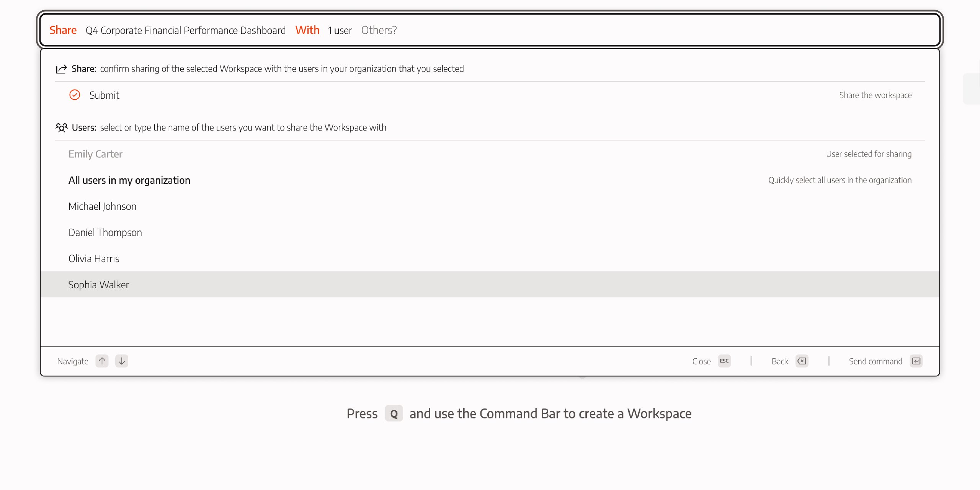Click the Enter icon beside Send command
Image resolution: width=980 pixels, height=490 pixels.
[916, 361]
